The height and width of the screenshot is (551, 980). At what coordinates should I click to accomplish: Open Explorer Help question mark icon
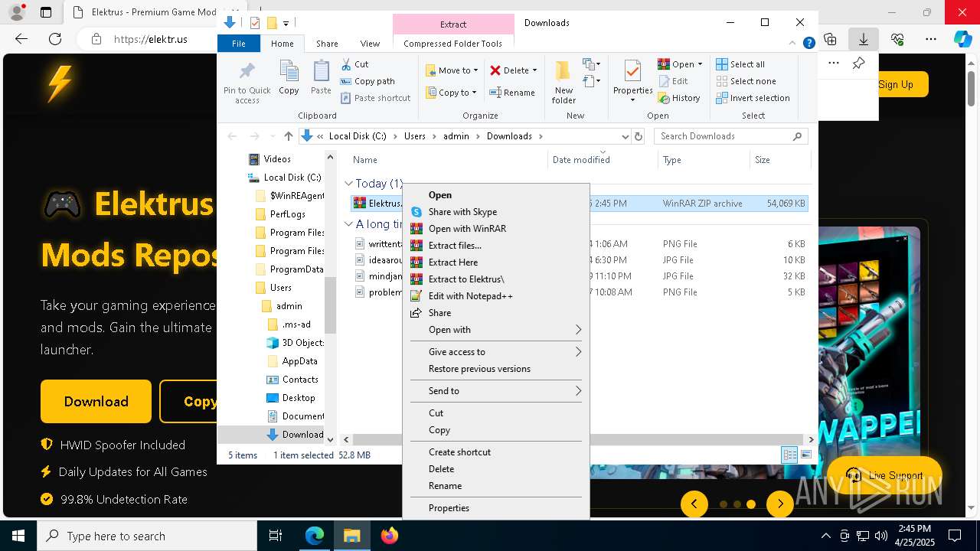[x=808, y=44]
